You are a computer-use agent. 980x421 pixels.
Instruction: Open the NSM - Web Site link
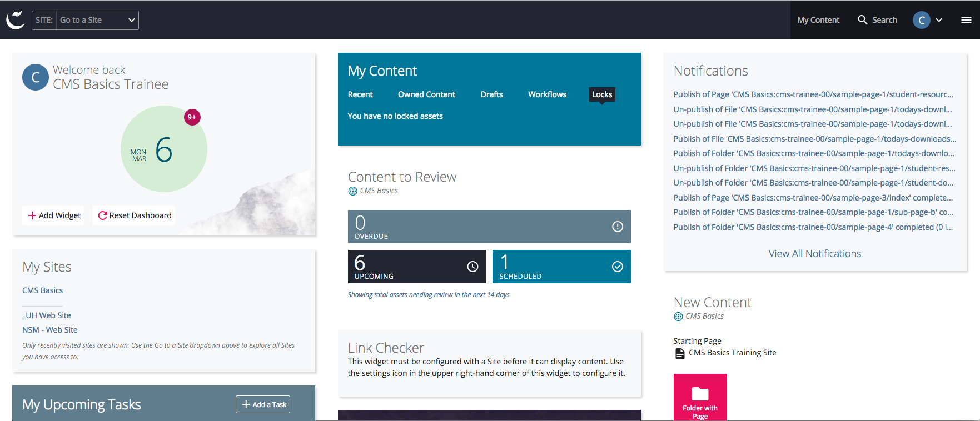coord(50,330)
